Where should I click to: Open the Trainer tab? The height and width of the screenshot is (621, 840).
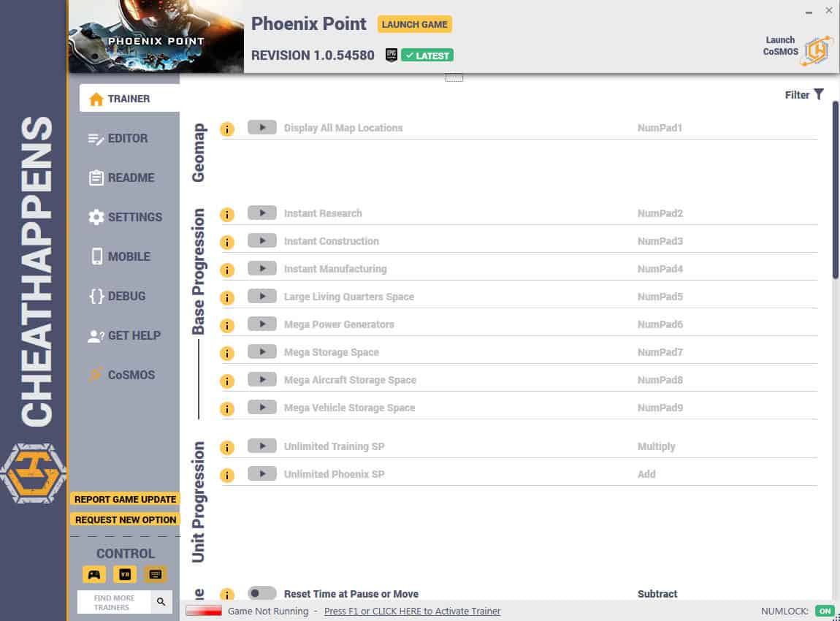point(129,99)
